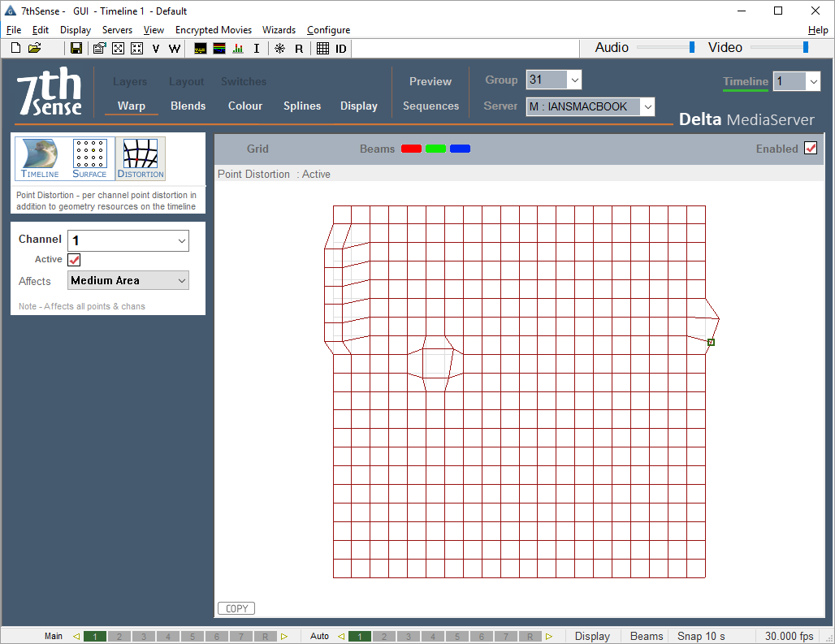Click the Main previous-page yellow arrow

coord(76,636)
